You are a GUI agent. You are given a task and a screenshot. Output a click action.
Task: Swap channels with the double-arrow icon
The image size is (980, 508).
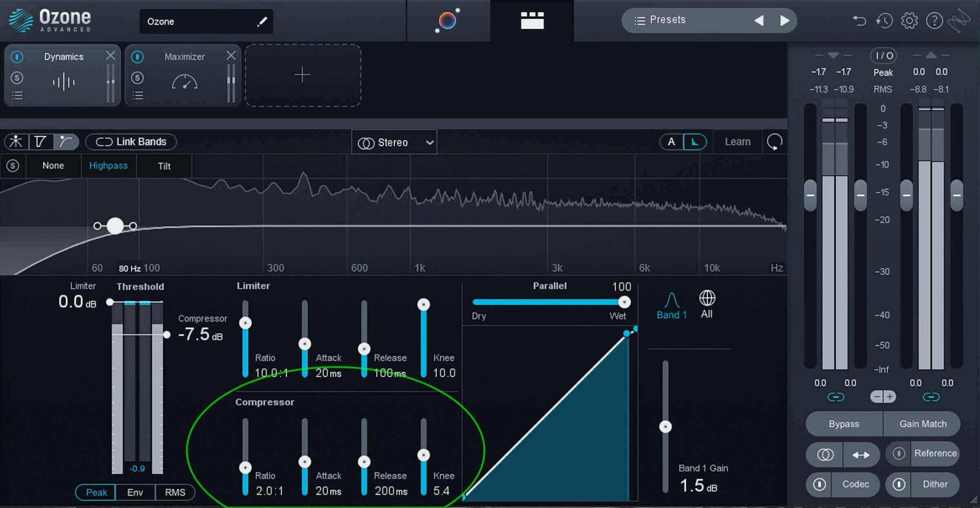pyautogui.click(x=861, y=455)
